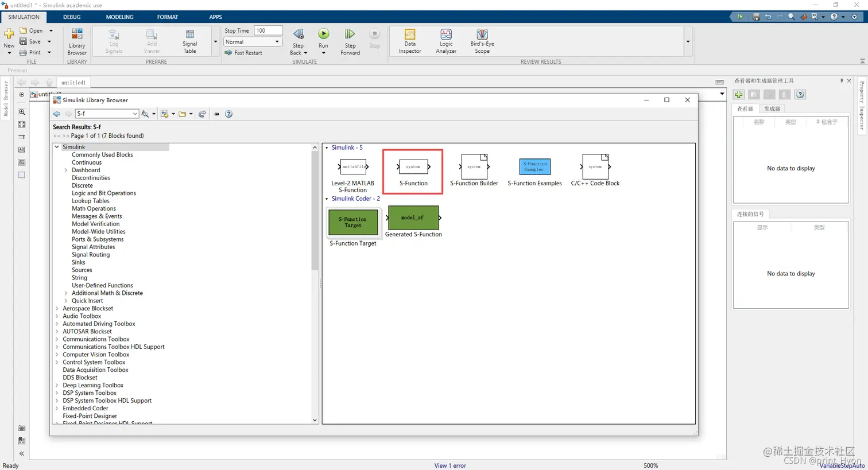Click the refresh library icon

(x=202, y=114)
